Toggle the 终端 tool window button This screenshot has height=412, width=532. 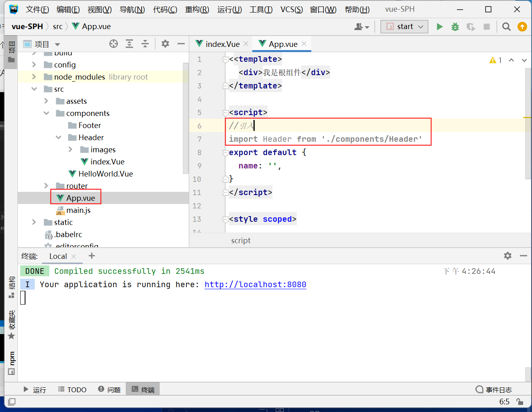(x=143, y=390)
